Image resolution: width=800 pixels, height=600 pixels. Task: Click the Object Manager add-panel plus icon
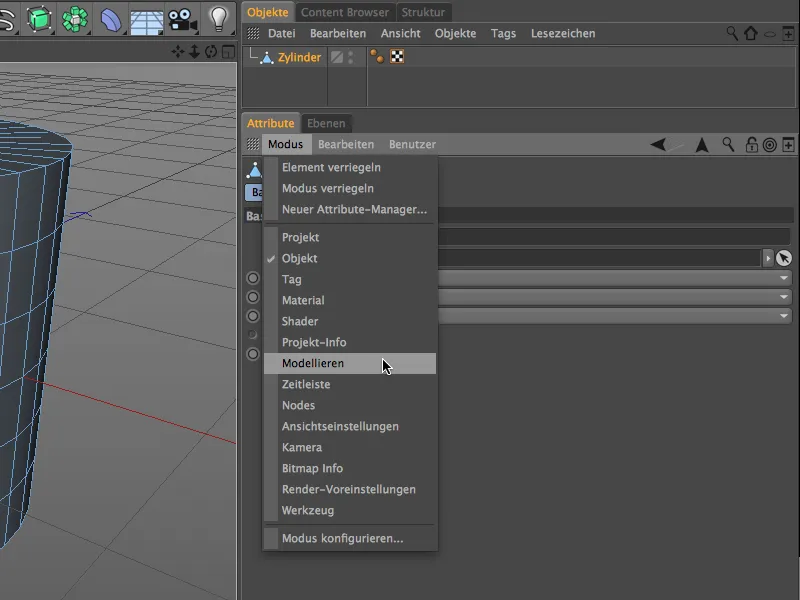pos(788,34)
